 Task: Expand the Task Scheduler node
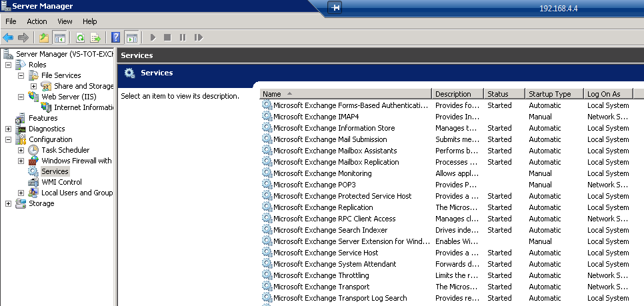tap(21, 150)
